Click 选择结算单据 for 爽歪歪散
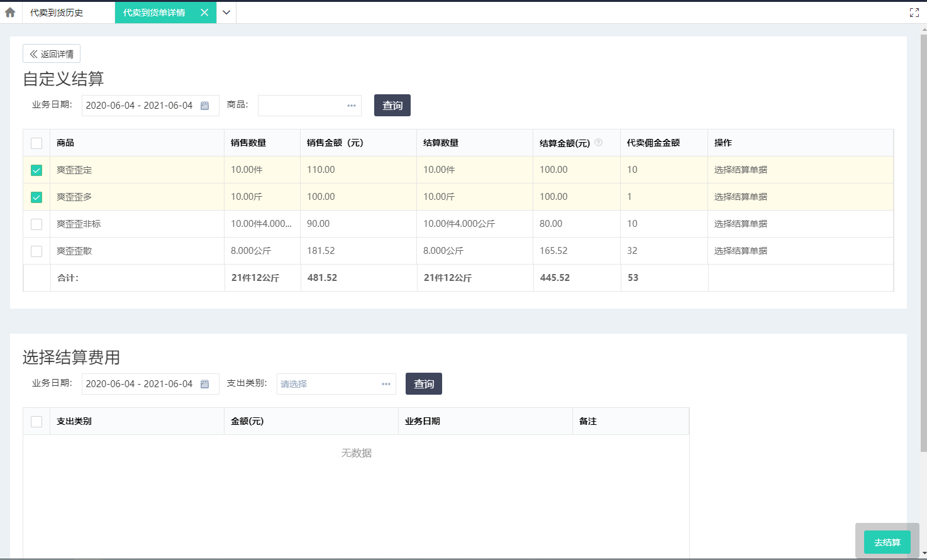 pos(741,251)
